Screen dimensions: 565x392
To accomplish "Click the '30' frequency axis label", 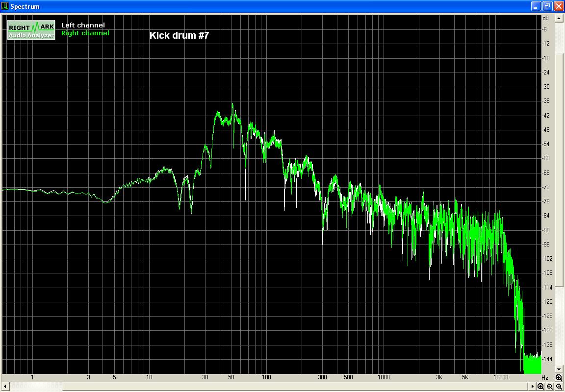I will 205,377.
